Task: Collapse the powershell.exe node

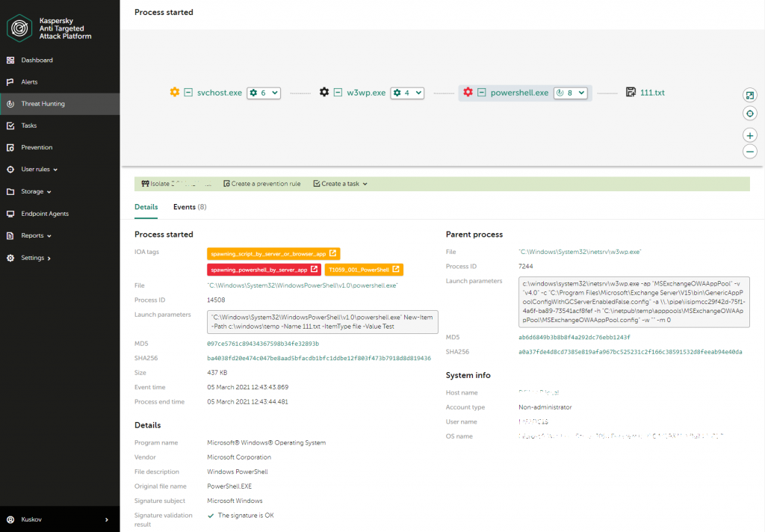Action: pos(482,92)
